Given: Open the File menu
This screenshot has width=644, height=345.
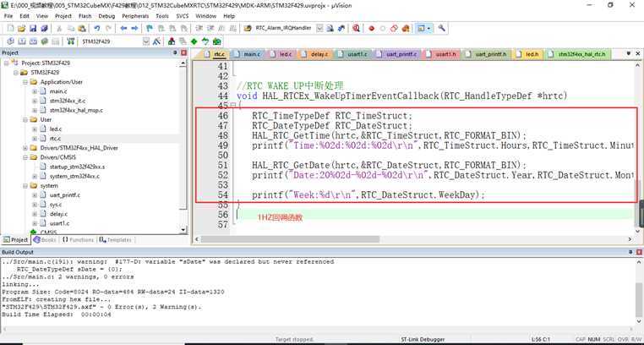Looking at the screenshot, I should tap(8, 16).
